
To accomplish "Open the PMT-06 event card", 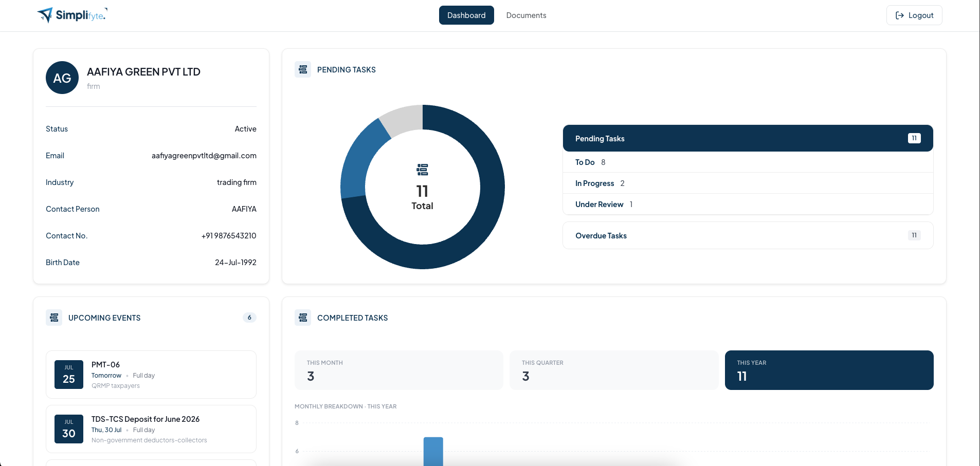I will click(151, 375).
